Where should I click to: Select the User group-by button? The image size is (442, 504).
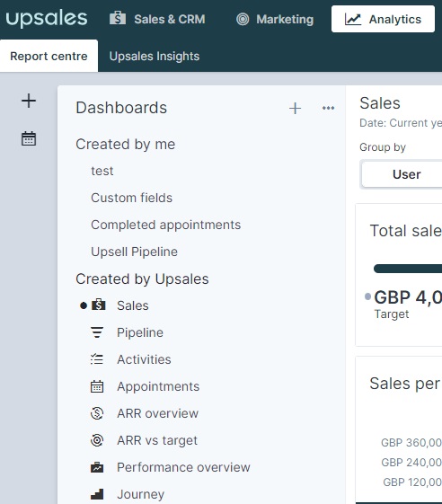click(402, 174)
